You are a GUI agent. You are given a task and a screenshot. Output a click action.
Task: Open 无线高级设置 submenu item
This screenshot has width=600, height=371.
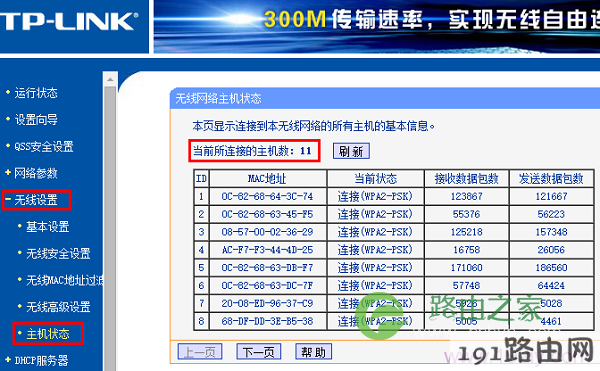click(58, 307)
